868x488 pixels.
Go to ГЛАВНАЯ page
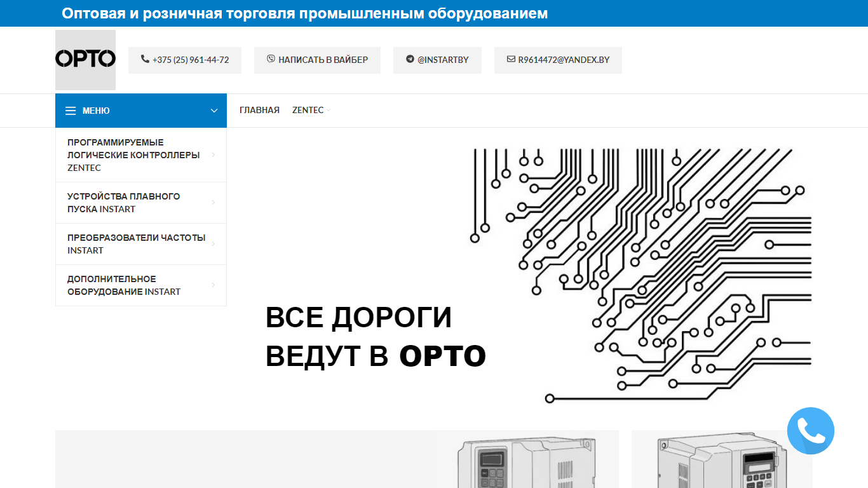(x=259, y=111)
